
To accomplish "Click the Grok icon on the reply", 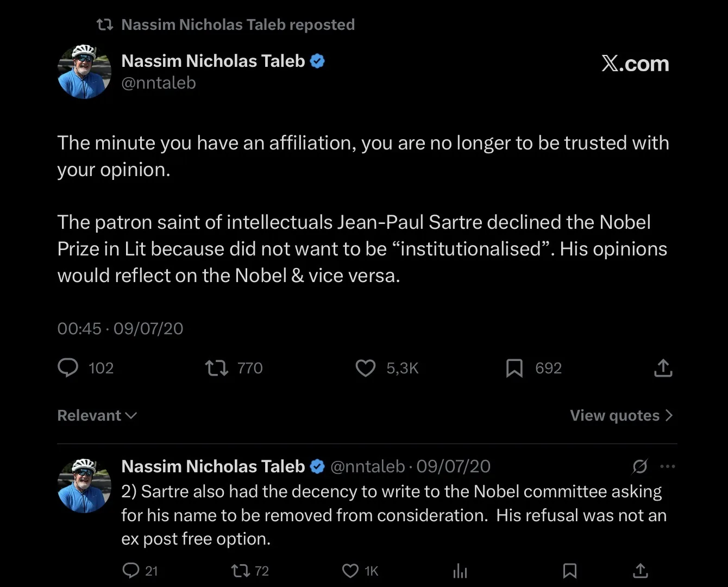I will coord(640,466).
